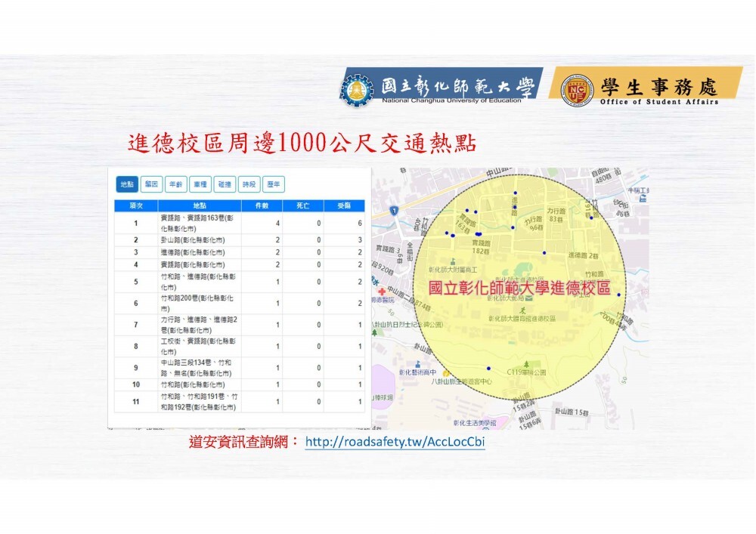Click the topmost accident dot on 進德路
The height and width of the screenshot is (534, 756).
pyautogui.click(x=515, y=193)
